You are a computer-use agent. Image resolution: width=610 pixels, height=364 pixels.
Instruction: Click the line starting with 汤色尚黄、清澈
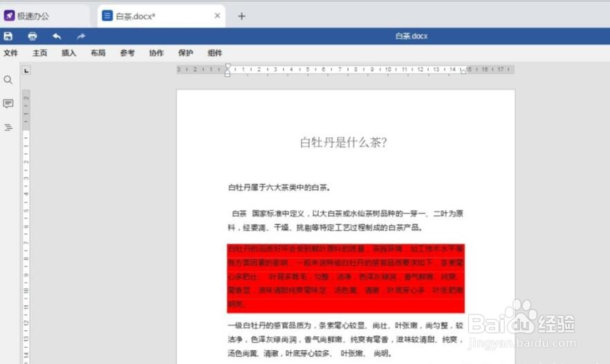[310, 354]
